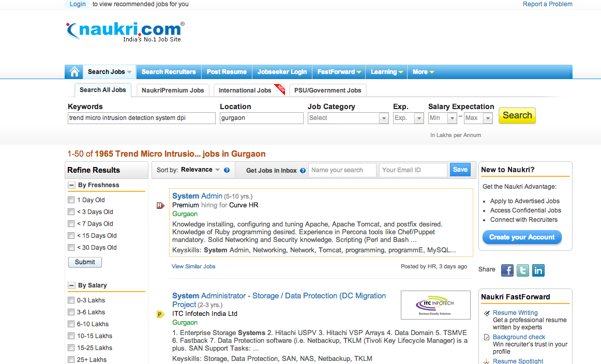Click Save to save the search
Image resolution: width=601 pixels, height=364 pixels.
460,170
